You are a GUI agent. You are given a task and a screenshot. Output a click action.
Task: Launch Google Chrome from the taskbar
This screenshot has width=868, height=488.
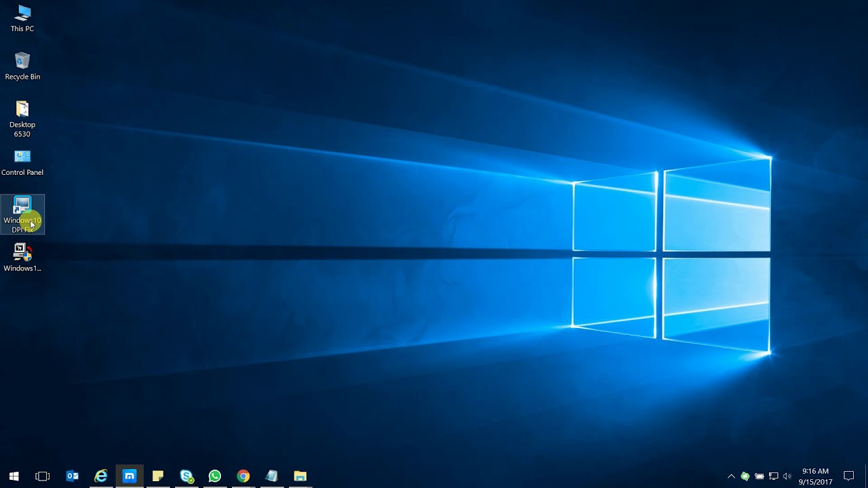tap(243, 476)
